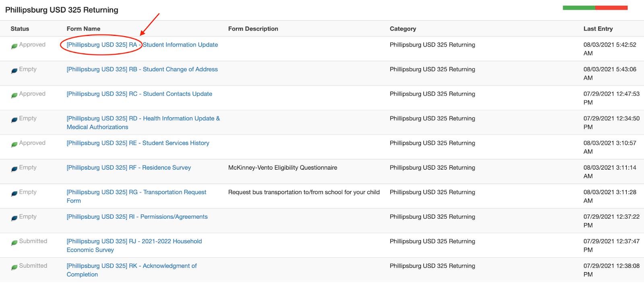Click last entry 08/03/2021 3:11:14 AM
This screenshot has height=285, width=644.
tap(610, 172)
